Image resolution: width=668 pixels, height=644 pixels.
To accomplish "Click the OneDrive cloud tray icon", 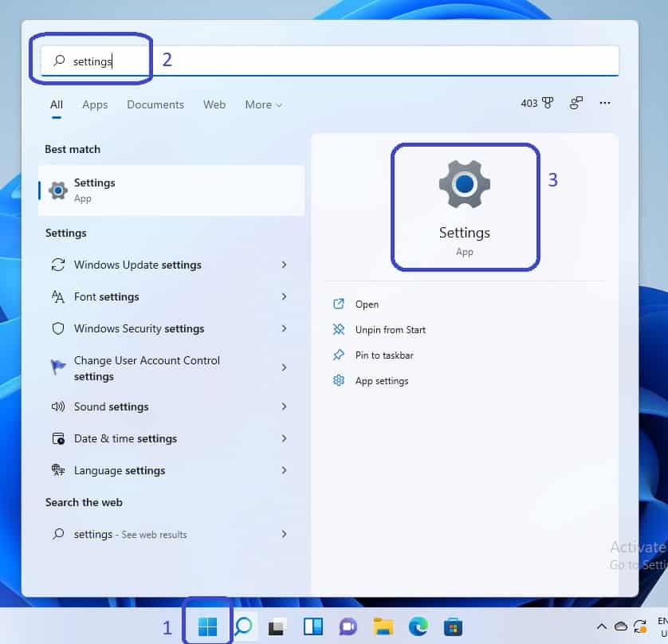I will pyautogui.click(x=621, y=626).
